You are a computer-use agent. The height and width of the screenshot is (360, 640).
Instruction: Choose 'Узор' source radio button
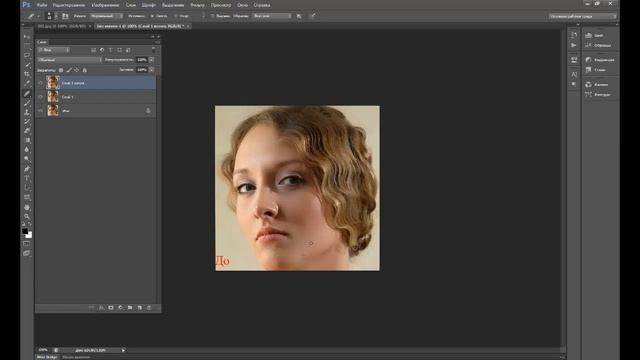coord(176,16)
